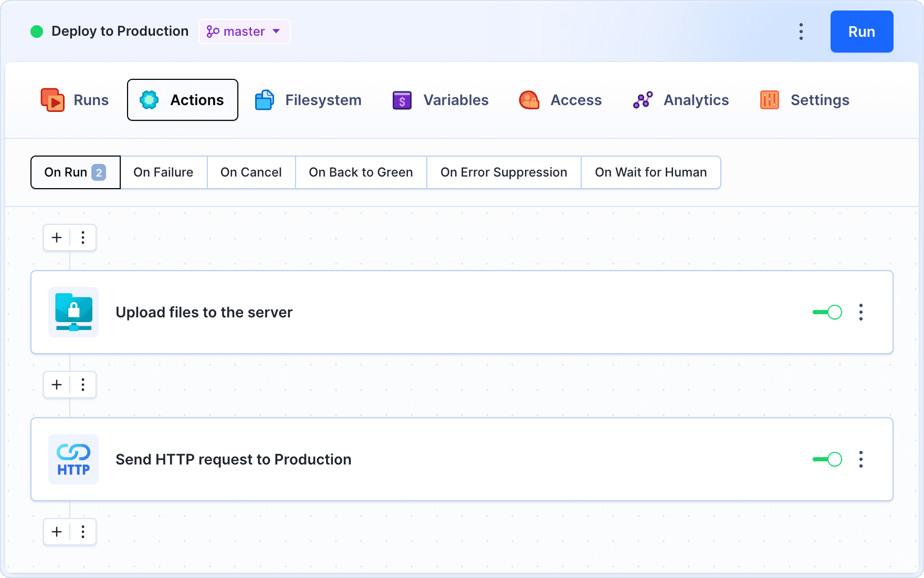Switch to the On Failure tab
924x578 pixels.
163,172
